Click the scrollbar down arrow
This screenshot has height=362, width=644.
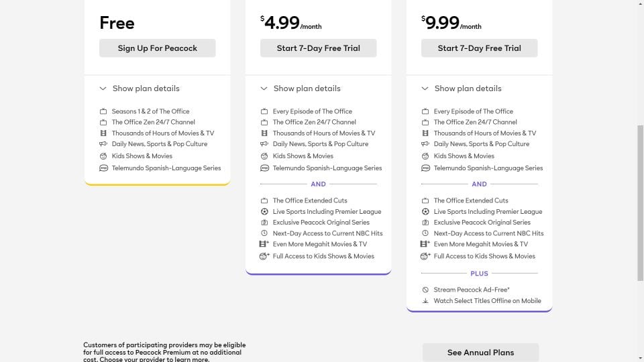click(x=640, y=359)
